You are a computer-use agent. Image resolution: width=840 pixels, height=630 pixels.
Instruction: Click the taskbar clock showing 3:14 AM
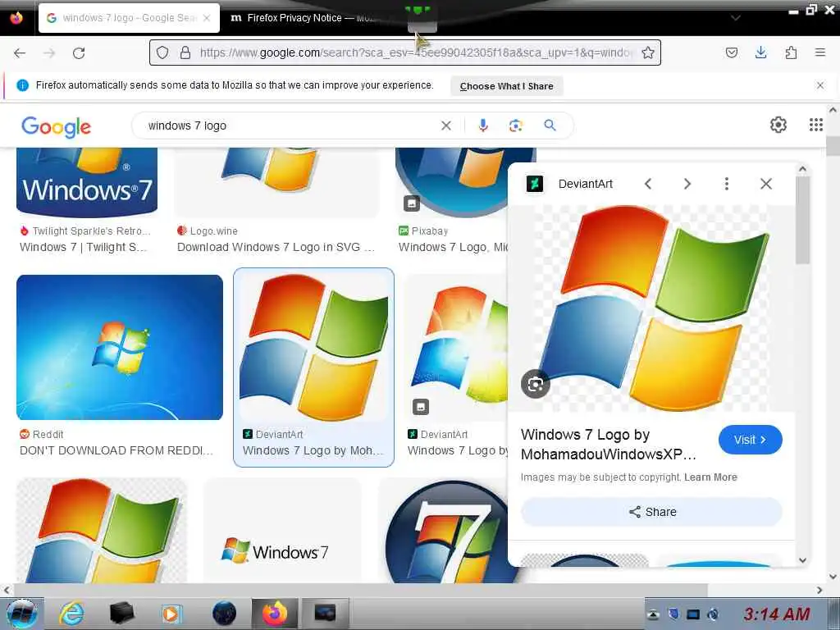[776, 614]
